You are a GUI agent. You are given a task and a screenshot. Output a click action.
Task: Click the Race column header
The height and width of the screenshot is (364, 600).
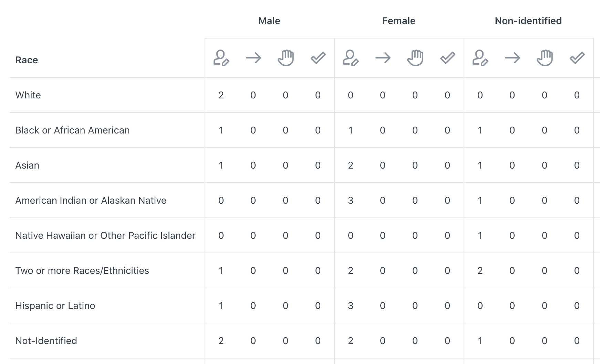27,60
